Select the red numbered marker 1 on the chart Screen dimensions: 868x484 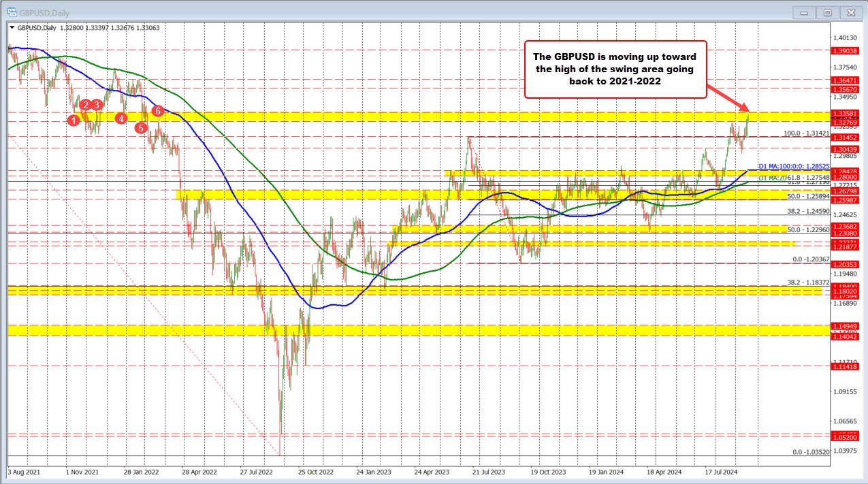(x=74, y=120)
